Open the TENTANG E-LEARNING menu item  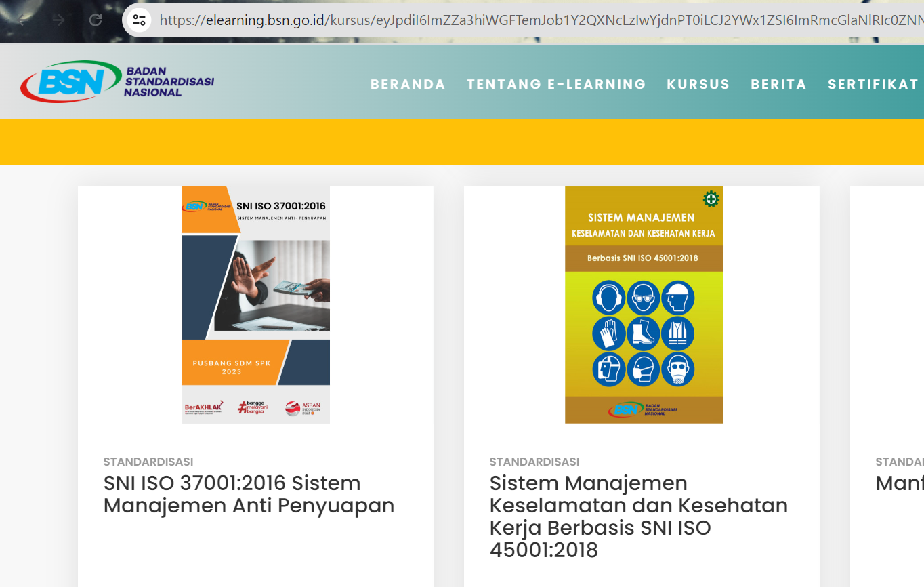click(556, 84)
